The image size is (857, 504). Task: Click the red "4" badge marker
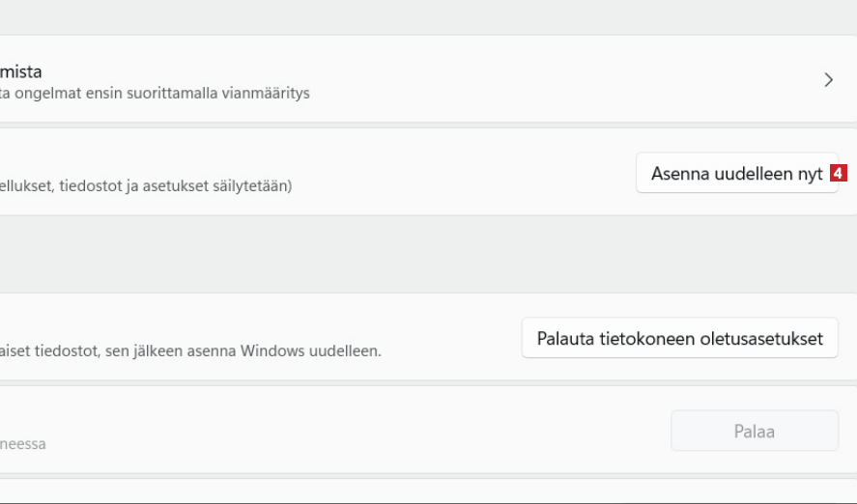839,174
